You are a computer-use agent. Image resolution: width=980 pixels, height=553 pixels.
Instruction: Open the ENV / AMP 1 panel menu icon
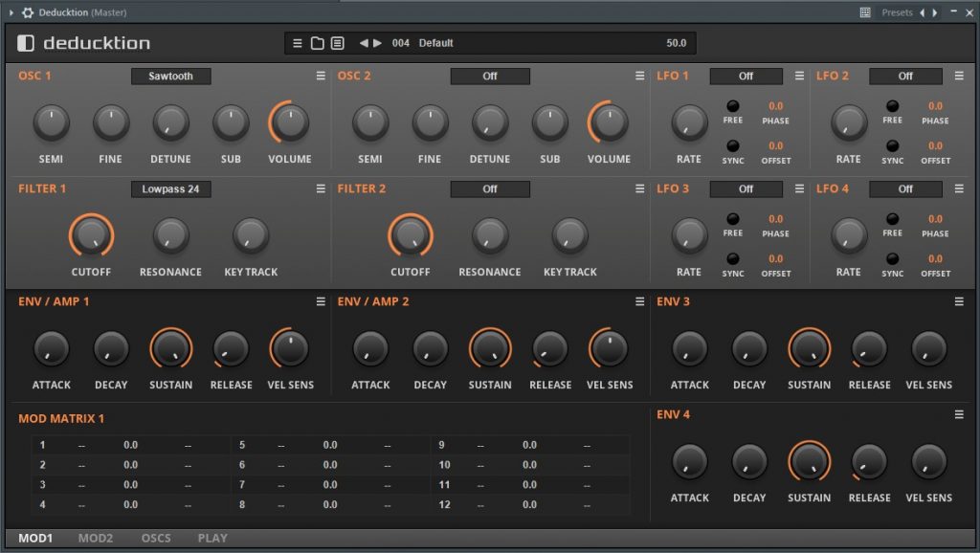pyautogui.click(x=321, y=300)
